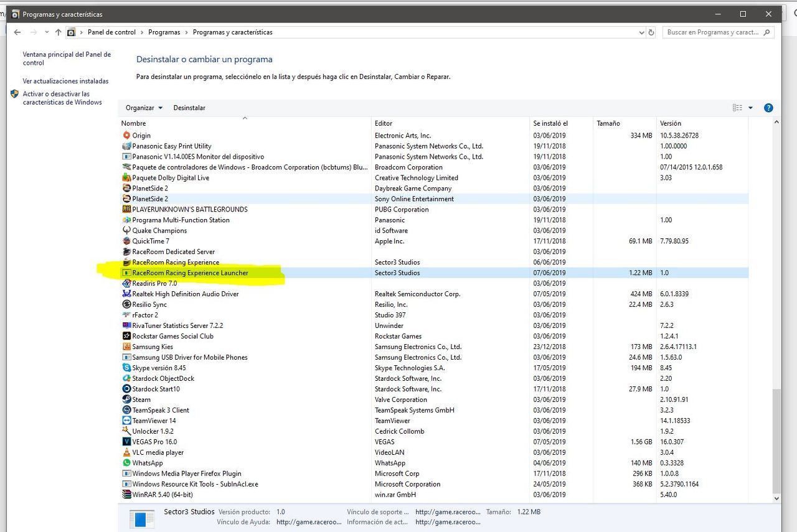Click the TeamSpeak 3 Client icon
The width and height of the screenshot is (797, 532).
pos(127,410)
